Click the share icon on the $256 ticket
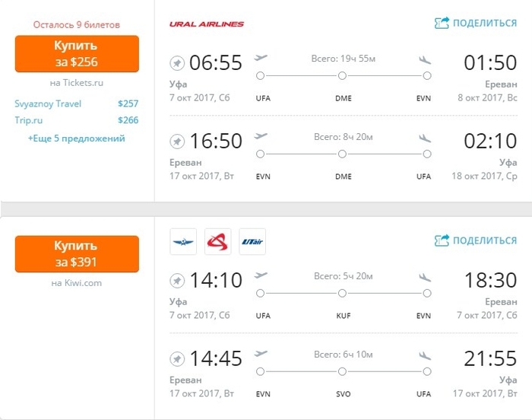This screenshot has width=532, height=420. 442,23
